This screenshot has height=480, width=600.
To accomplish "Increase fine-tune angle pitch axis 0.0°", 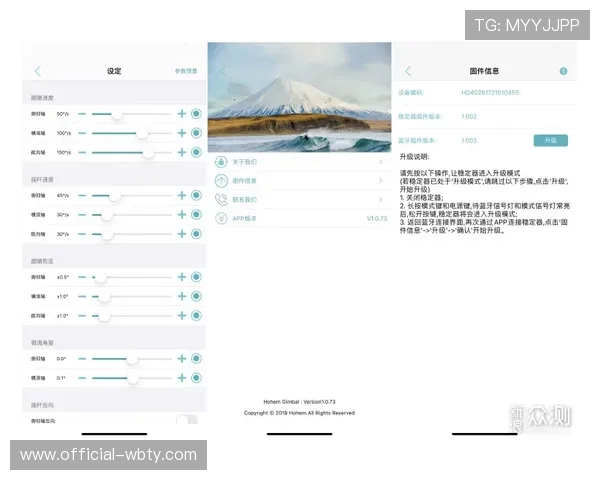I will pos(182,359).
